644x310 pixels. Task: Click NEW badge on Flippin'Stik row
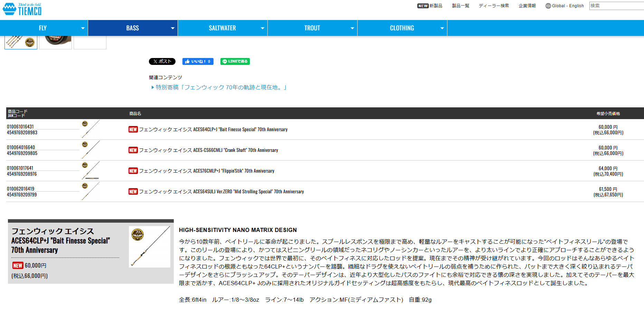click(133, 171)
